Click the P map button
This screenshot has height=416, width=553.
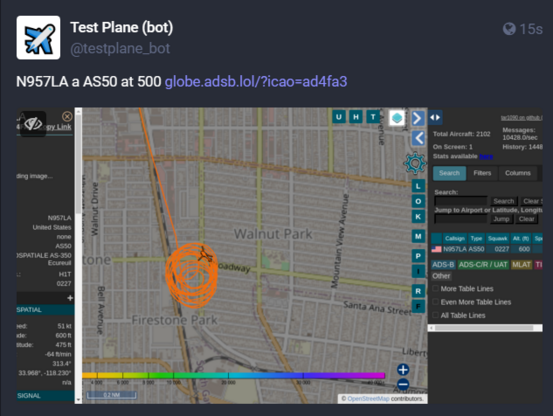[x=418, y=256]
